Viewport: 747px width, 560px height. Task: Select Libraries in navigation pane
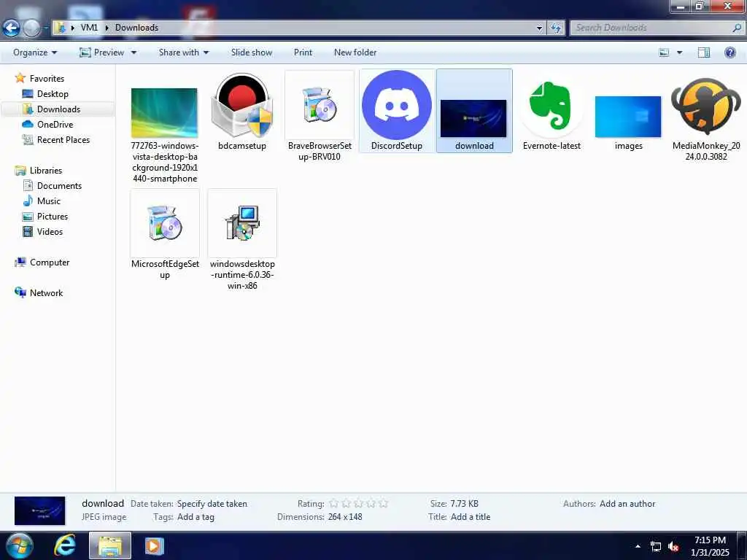39,171
